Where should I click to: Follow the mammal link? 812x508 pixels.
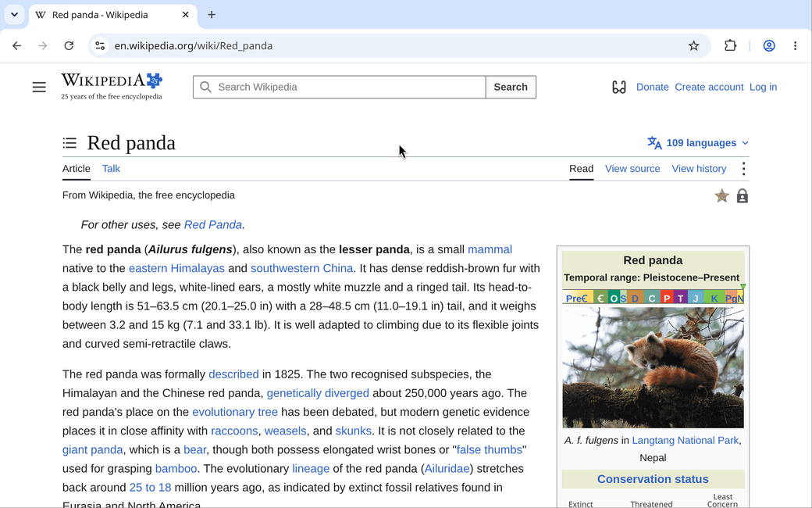click(x=490, y=249)
